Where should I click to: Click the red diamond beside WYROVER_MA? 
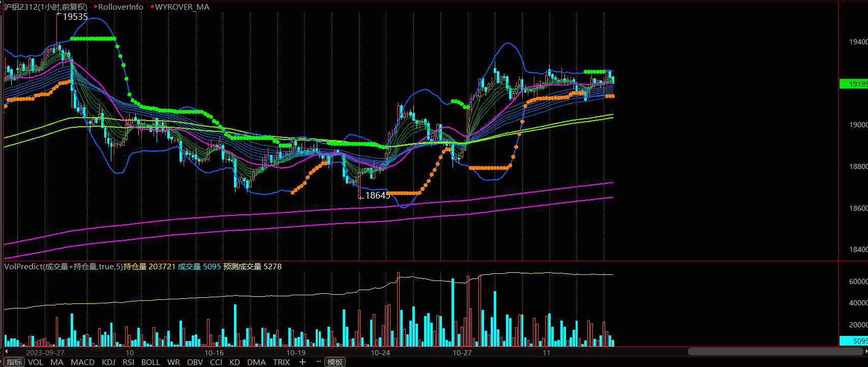[152, 7]
